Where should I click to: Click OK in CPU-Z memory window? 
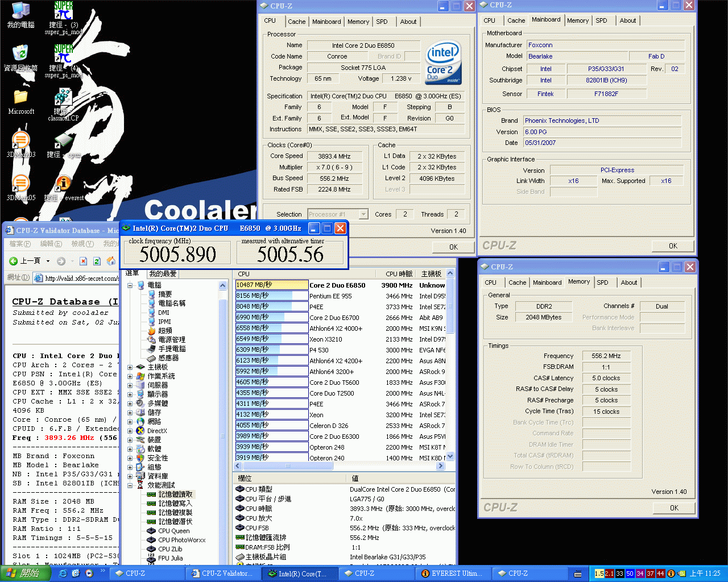[674, 508]
